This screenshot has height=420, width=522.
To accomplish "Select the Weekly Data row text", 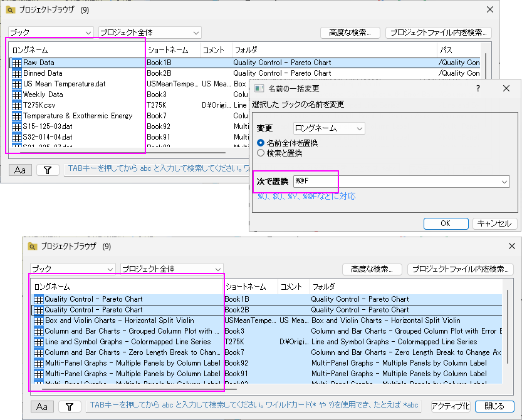I will 43,95.
